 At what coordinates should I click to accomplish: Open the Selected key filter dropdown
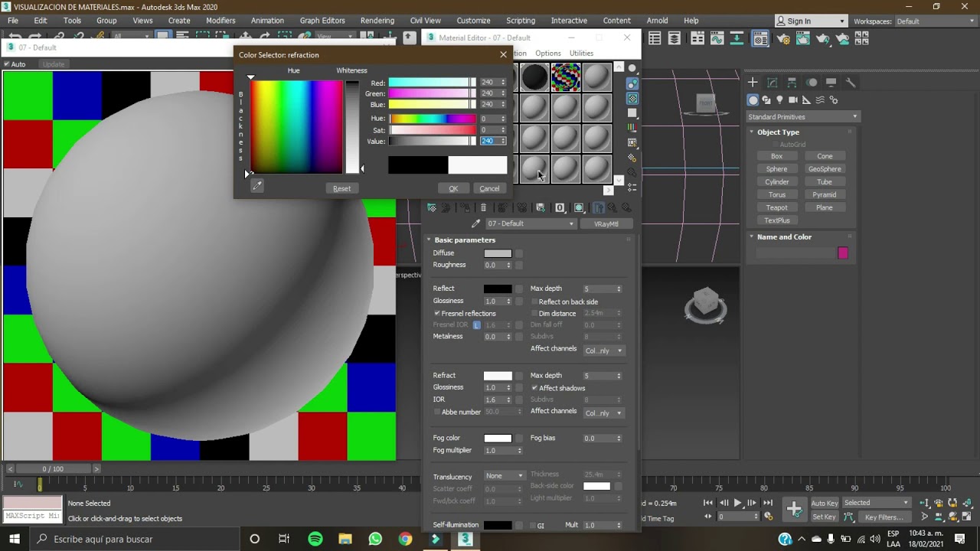pos(876,503)
